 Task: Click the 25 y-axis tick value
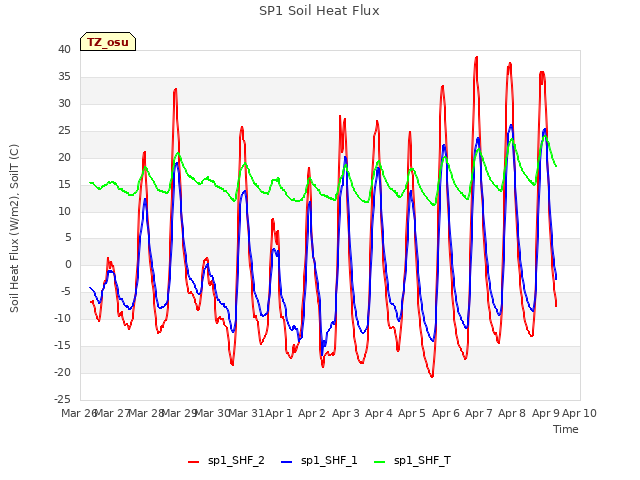64,130
